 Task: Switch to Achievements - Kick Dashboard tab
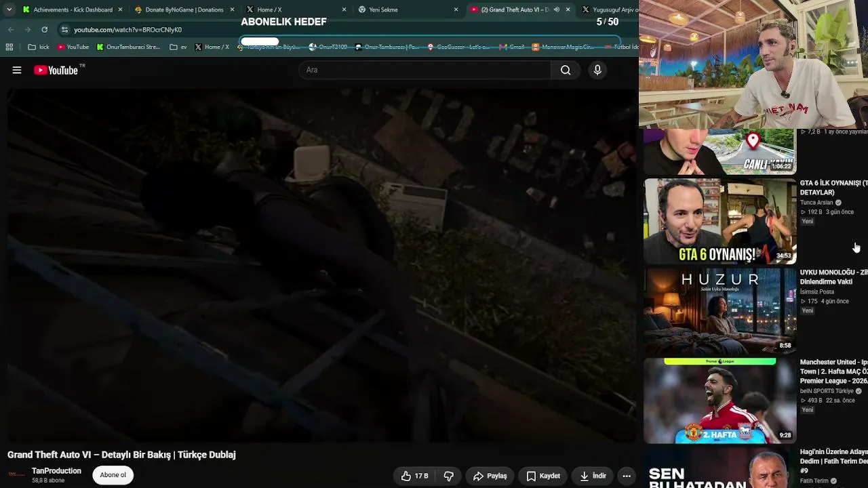[73, 9]
